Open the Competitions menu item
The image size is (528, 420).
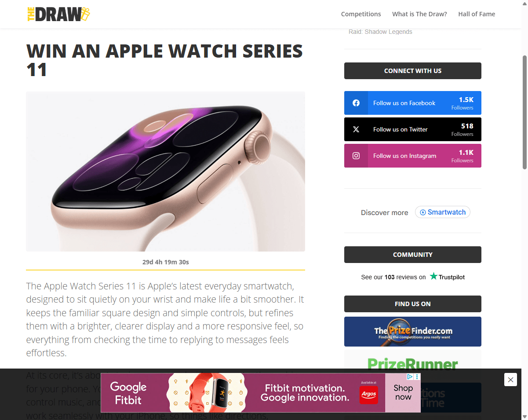(361, 14)
